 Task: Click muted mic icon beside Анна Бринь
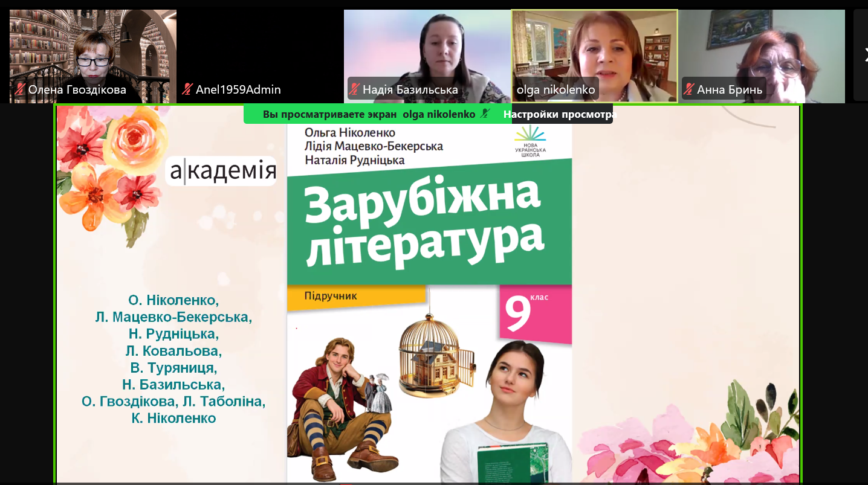[x=689, y=90]
